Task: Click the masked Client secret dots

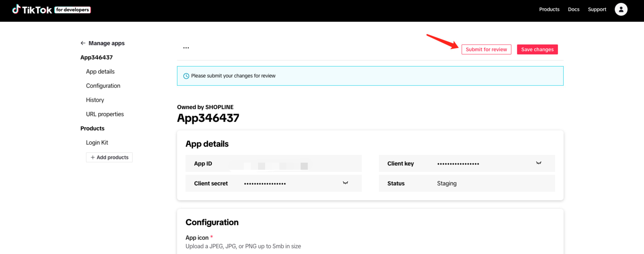Action: point(265,183)
